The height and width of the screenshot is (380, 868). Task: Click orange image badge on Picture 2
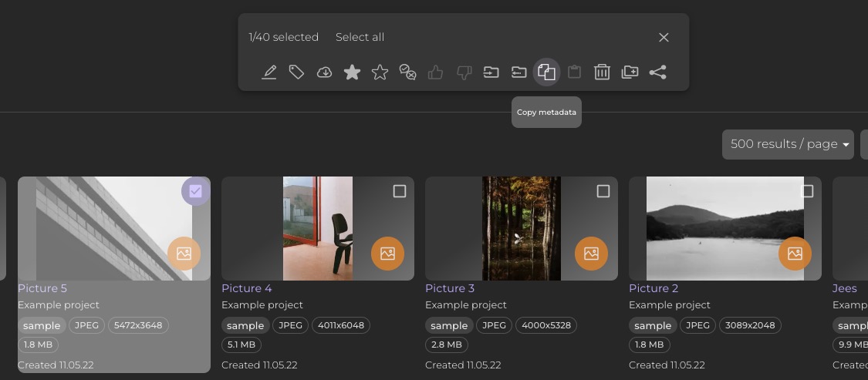[795, 254]
